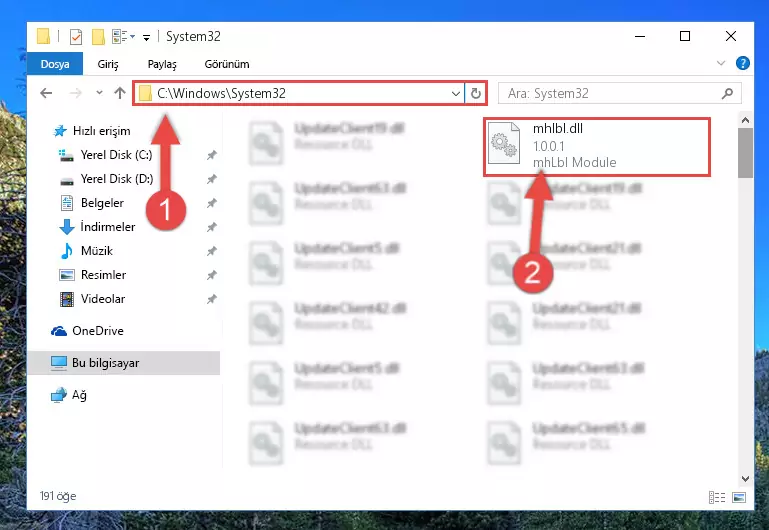Switch to large icons view in status bar

739,498
